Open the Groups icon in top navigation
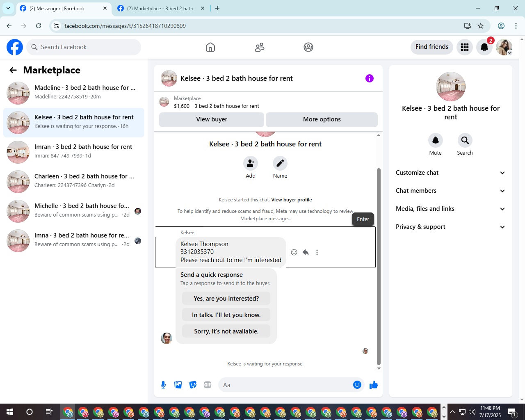 point(308,47)
